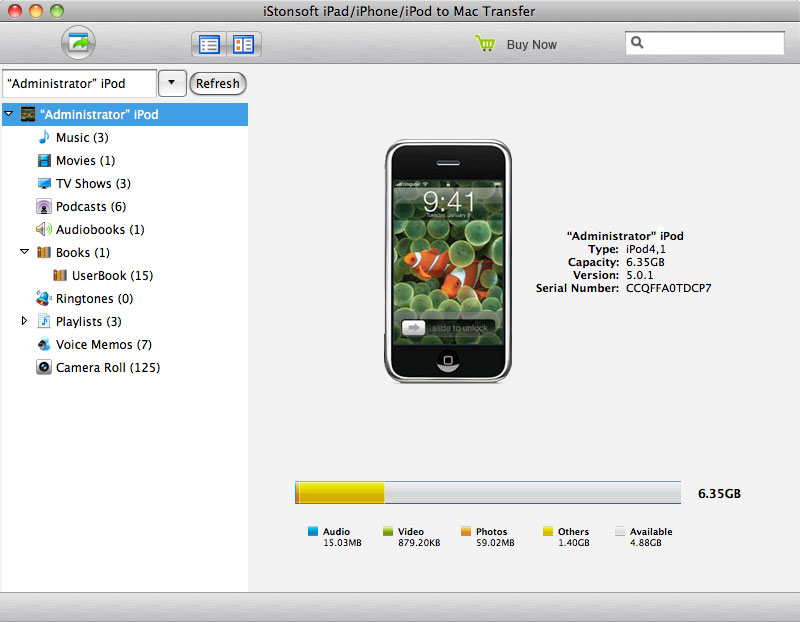
Task: Click the export to Mac toolbar icon
Action: pos(78,42)
